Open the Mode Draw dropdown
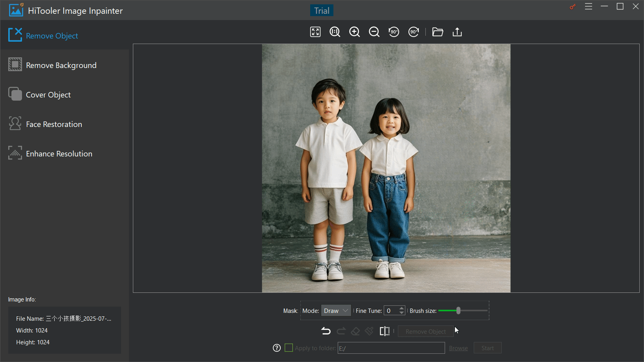The width and height of the screenshot is (644, 362). (336, 311)
